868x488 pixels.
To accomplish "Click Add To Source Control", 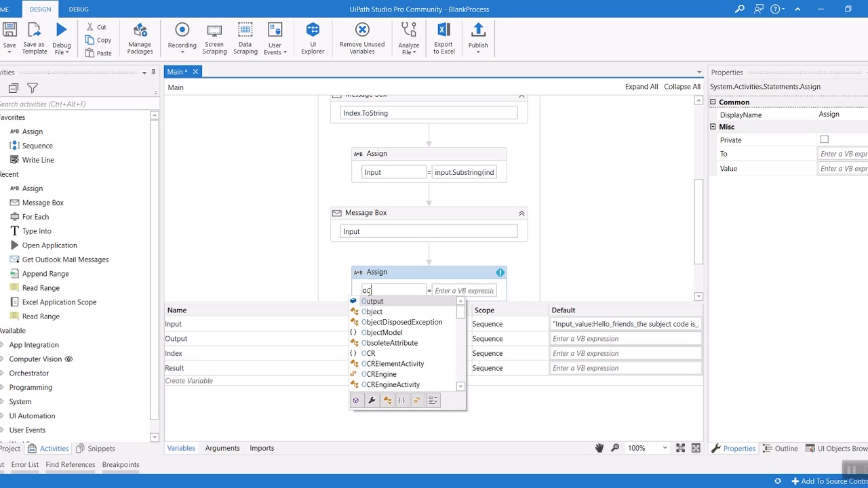I will pyautogui.click(x=829, y=481).
